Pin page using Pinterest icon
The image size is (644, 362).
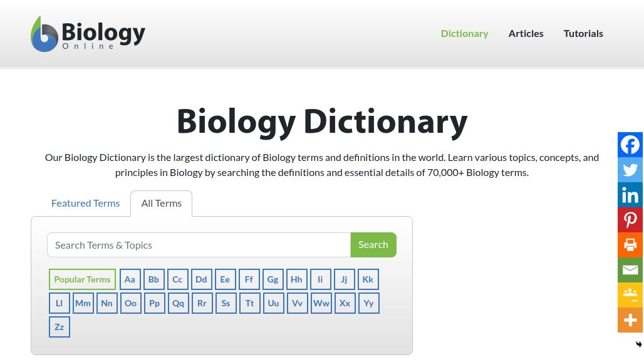pyautogui.click(x=630, y=220)
